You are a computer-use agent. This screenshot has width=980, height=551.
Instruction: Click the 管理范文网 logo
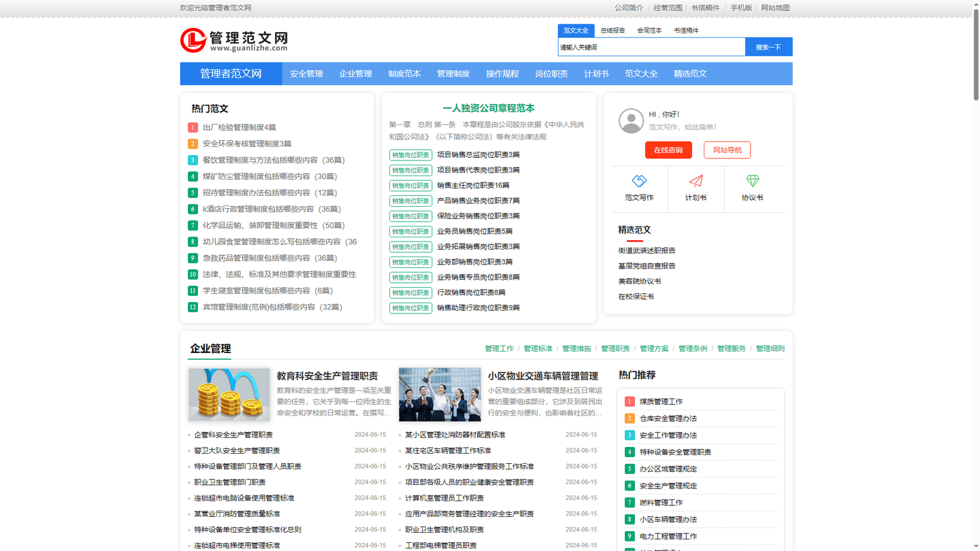pyautogui.click(x=234, y=40)
